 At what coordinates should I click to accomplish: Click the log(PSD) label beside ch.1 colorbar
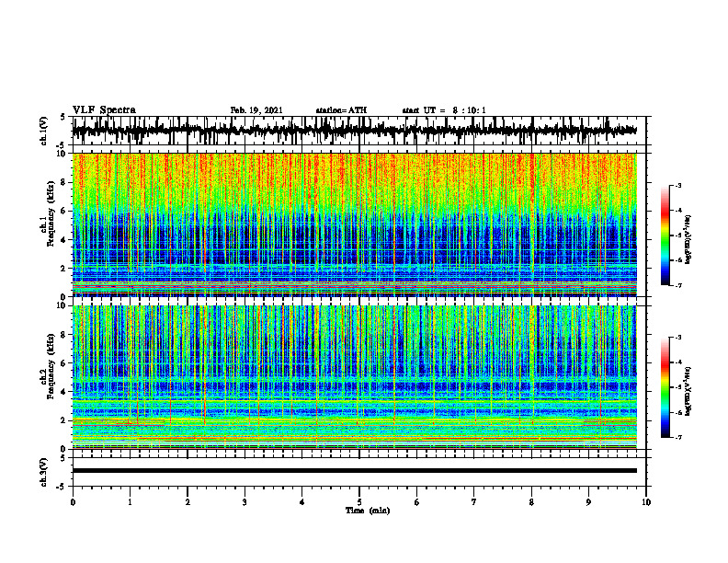tap(688, 239)
